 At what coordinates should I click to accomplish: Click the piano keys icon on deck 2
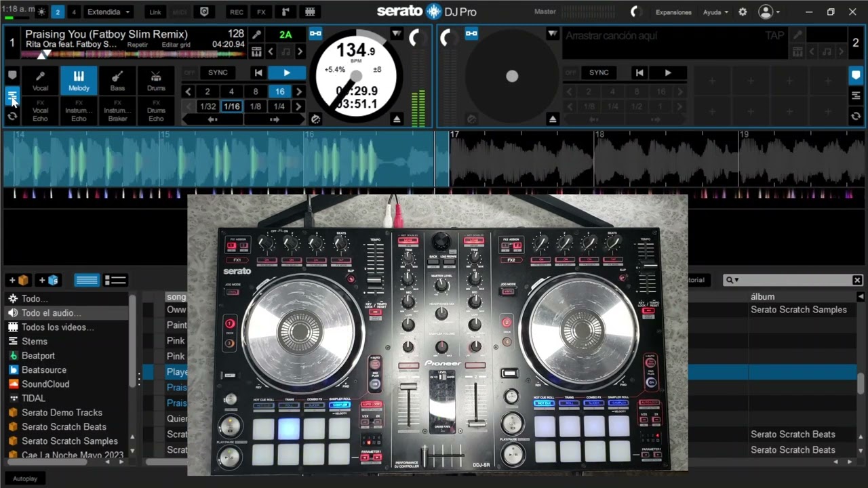[x=798, y=52]
